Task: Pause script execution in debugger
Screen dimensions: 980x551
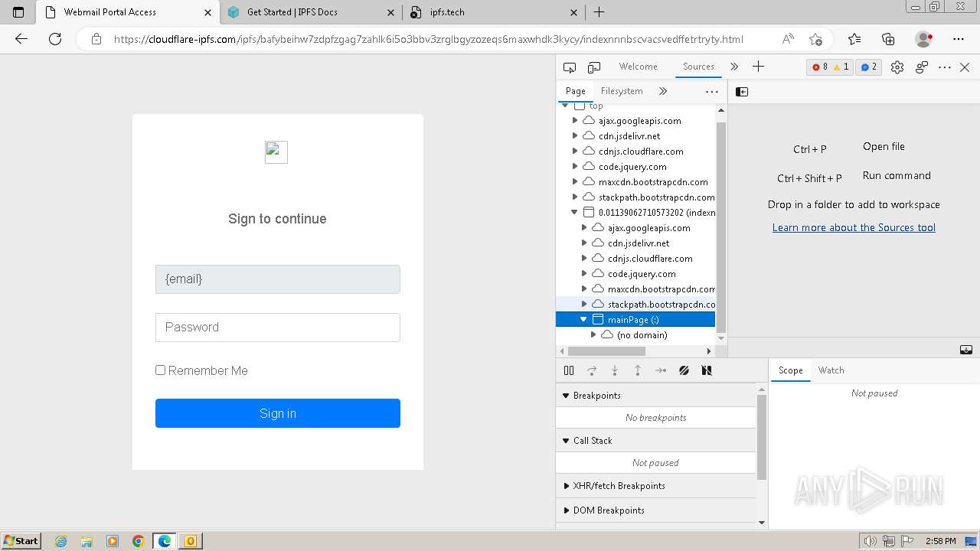Action: click(x=569, y=370)
